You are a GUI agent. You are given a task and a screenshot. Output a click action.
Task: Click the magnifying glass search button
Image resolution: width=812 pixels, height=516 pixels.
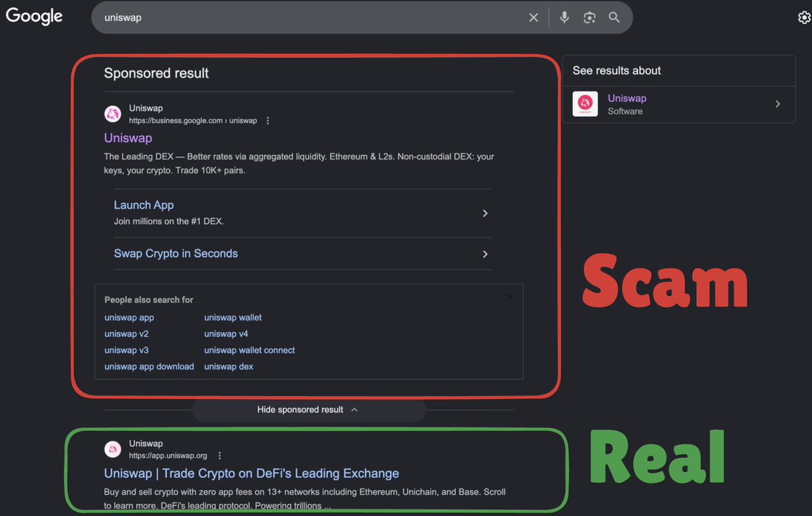[x=614, y=18]
